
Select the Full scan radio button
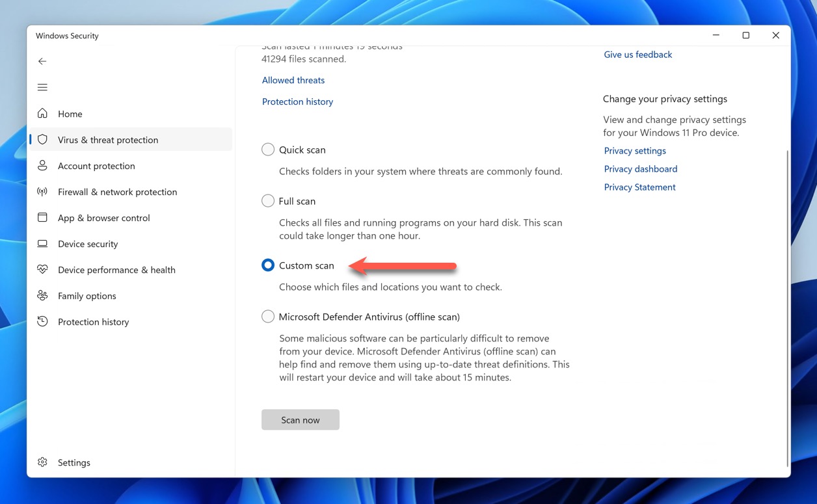tap(268, 201)
